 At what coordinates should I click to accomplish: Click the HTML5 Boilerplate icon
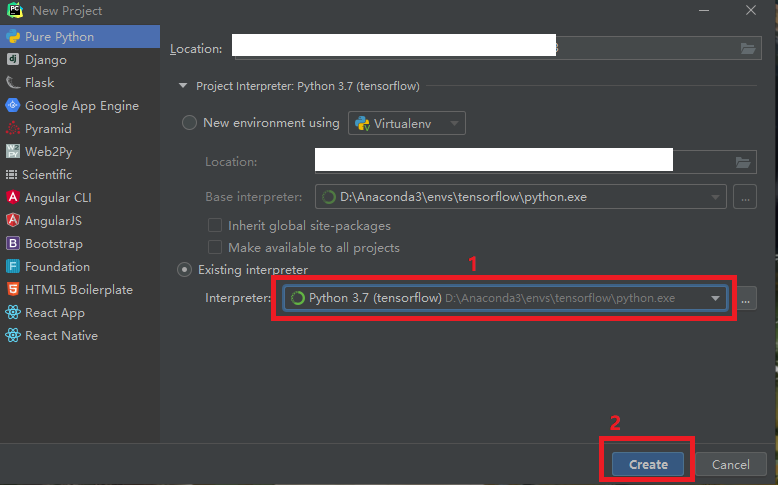pyautogui.click(x=13, y=289)
